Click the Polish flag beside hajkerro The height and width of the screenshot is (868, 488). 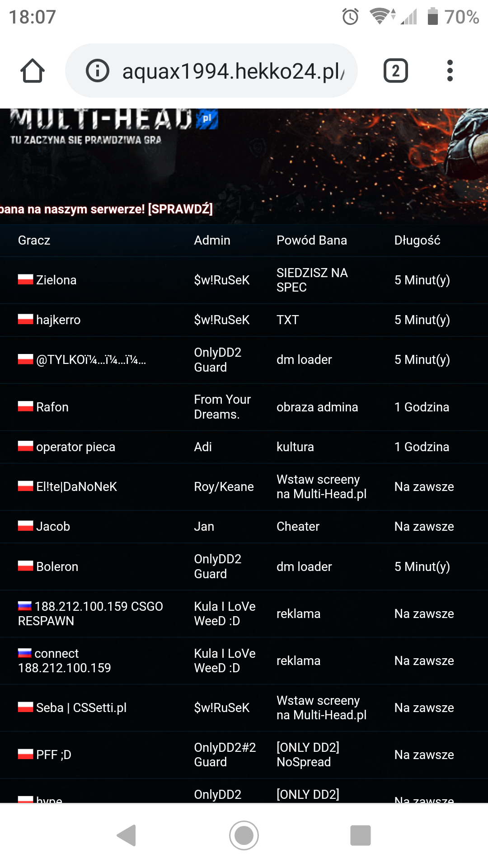point(25,320)
